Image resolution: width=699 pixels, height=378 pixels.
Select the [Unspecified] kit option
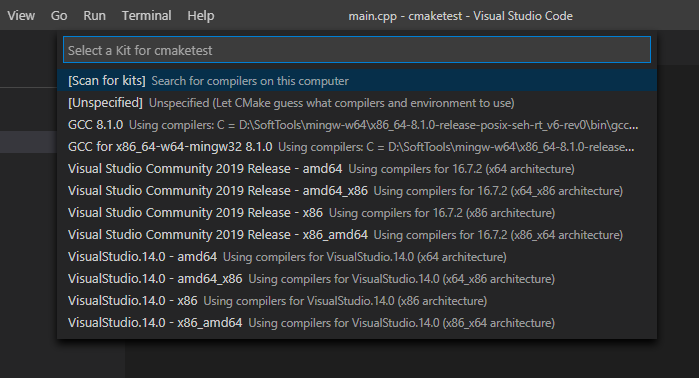[357, 103]
